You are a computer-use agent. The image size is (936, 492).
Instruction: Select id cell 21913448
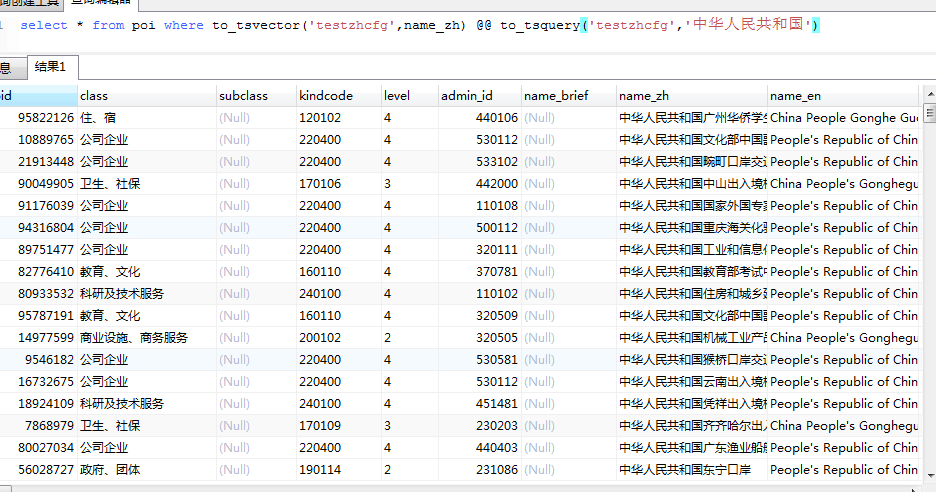click(x=38, y=162)
